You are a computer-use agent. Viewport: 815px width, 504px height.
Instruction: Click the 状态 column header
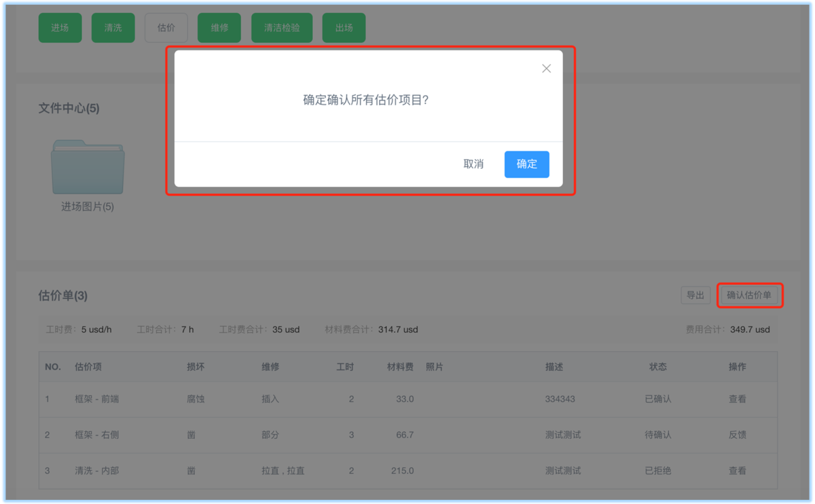tap(657, 367)
